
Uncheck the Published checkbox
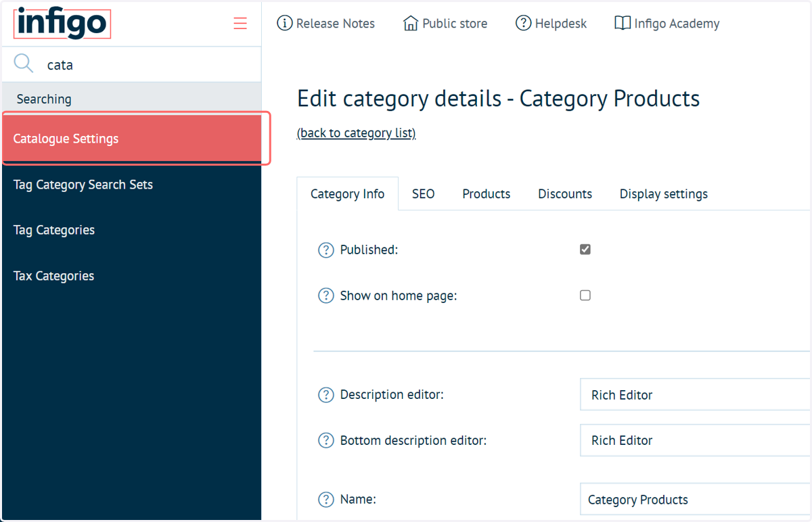(585, 250)
